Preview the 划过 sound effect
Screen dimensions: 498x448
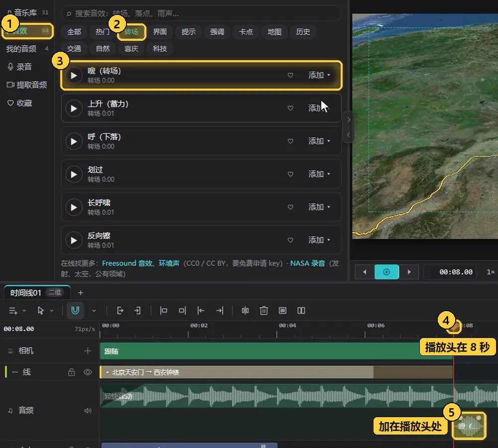tap(74, 175)
